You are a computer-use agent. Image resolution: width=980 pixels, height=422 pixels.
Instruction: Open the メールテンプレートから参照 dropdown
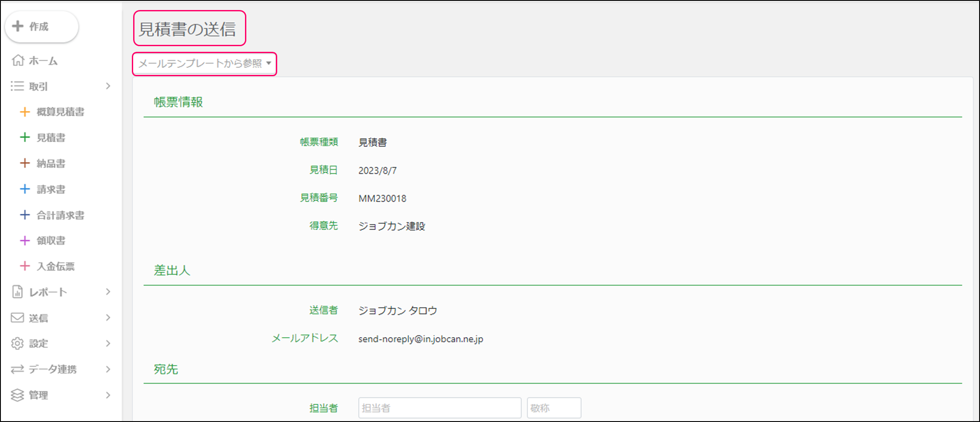[205, 64]
